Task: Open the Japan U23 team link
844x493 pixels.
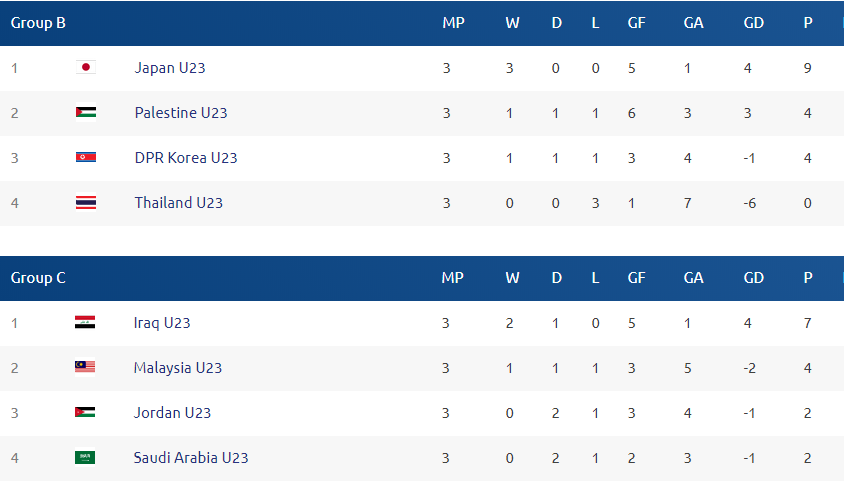Action: point(170,68)
